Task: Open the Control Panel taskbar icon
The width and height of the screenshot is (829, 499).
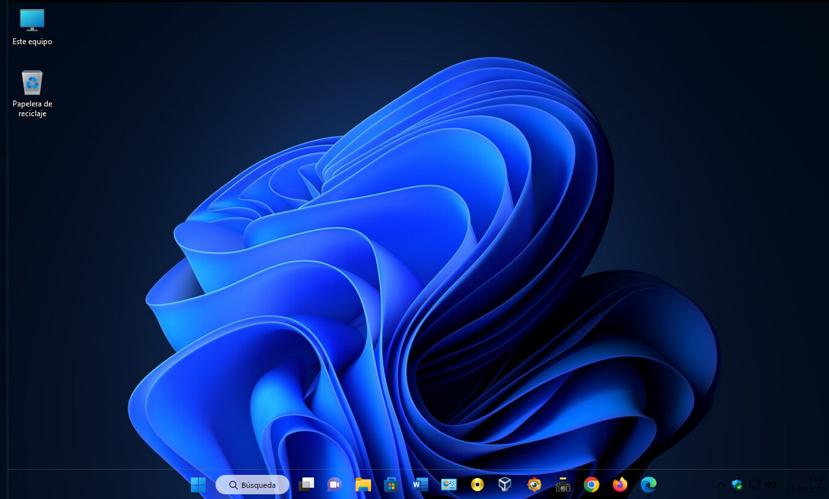Action: (x=448, y=484)
